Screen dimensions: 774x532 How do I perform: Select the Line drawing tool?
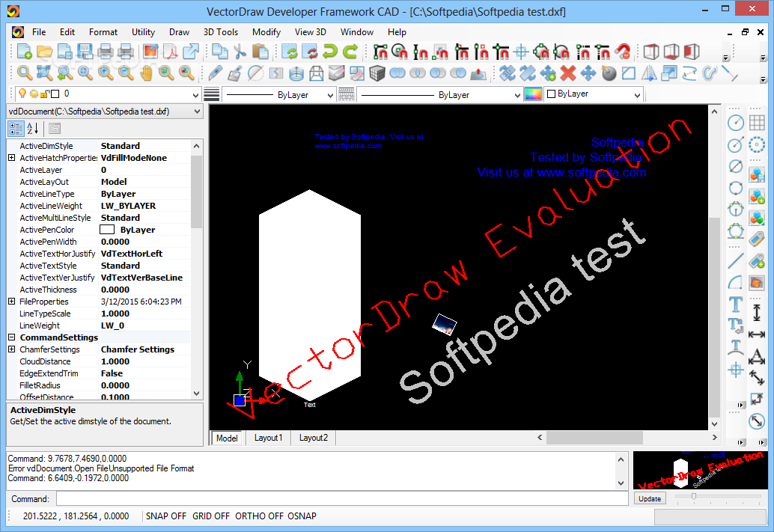[736, 260]
